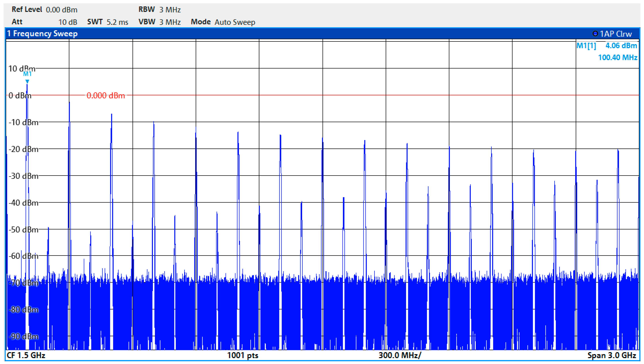644x364 pixels.
Task: Select the 1AP Clrw trace label
Action: tap(616, 34)
